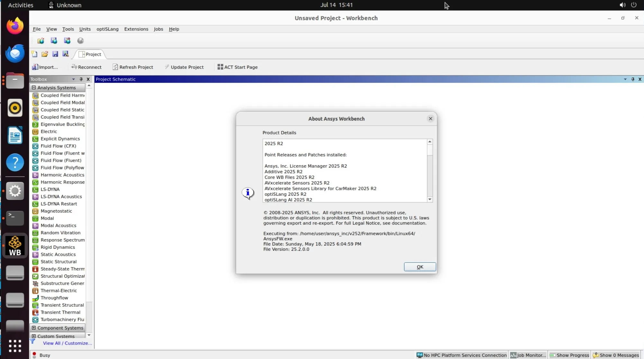Select the Electric analysis system icon
Image resolution: width=644 pixels, height=359 pixels.
tap(35, 131)
